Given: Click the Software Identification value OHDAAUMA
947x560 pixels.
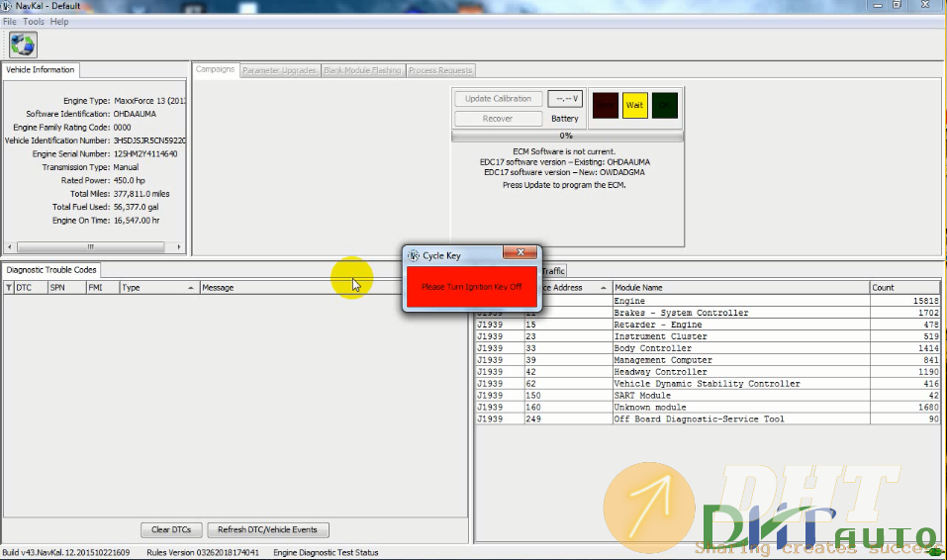Looking at the screenshot, I should click(x=135, y=114).
